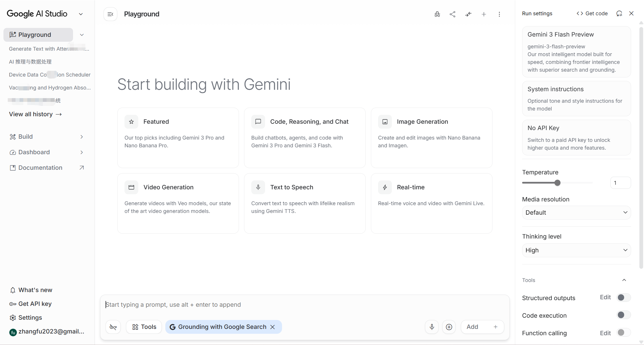The height and width of the screenshot is (345, 644).
Task: Expand the Google AI Studio dropdown chevron
Action: pos(81,14)
